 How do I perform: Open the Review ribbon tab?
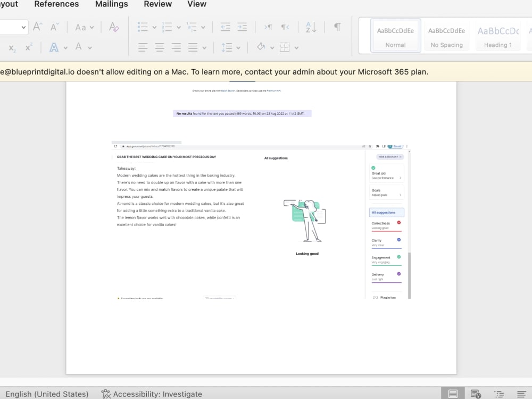pos(158,4)
